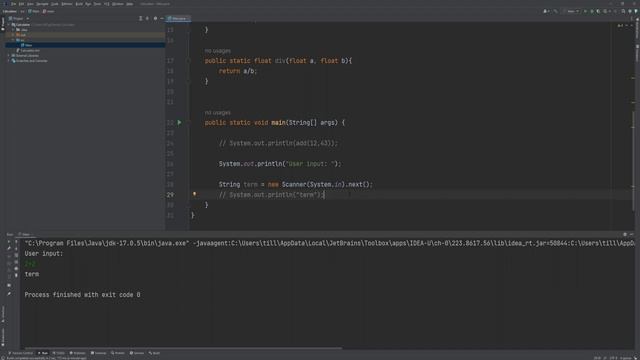
Task: Select the Run tool window button
Action: [43, 353]
